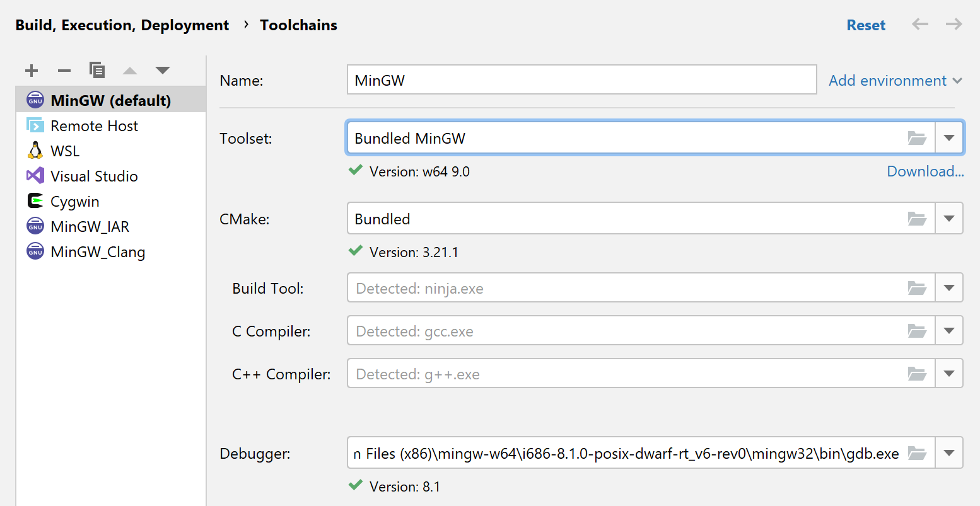Expand the C Compiler dropdown
Image resolution: width=980 pixels, height=506 pixels.
coord(949,330)
